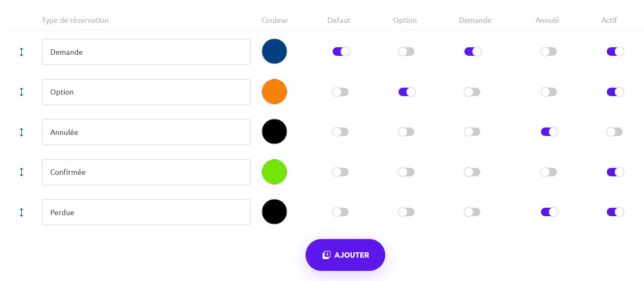The width and height of the screenshot is (644, 281).
Task: Turn on Defaut toggle for Perdue row
Action: 341,212
